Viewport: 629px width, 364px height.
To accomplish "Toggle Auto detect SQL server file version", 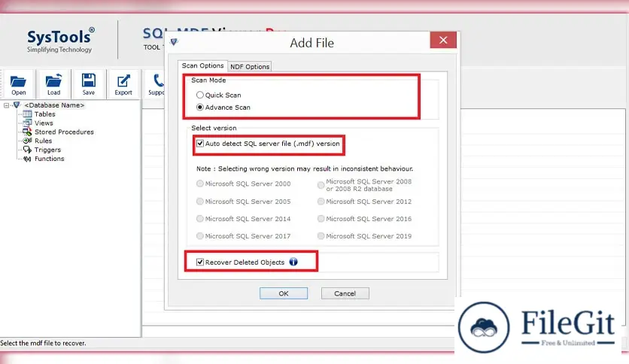I will click(x=200, y=144).
